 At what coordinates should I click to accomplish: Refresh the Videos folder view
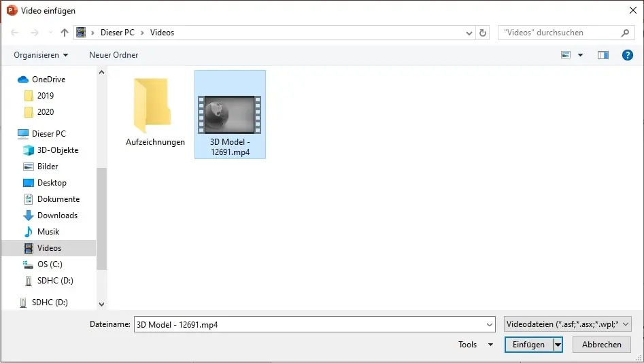click(483, 33)
